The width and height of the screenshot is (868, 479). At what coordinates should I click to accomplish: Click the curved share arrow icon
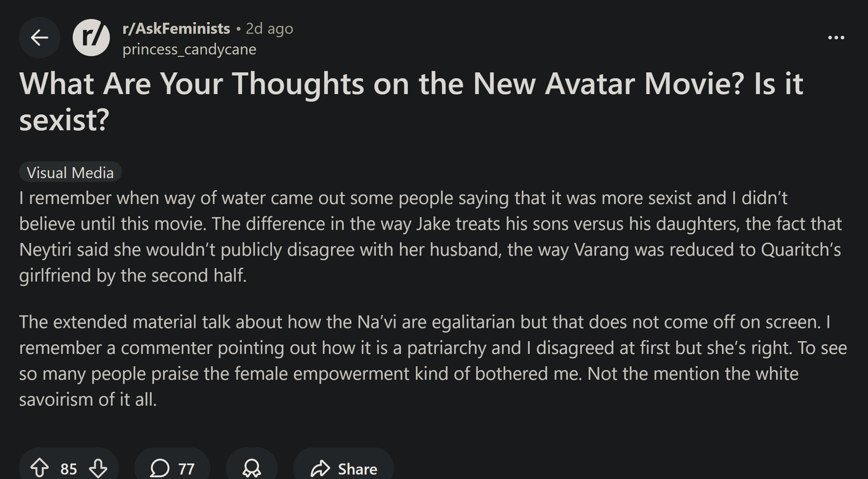point(320,468)
